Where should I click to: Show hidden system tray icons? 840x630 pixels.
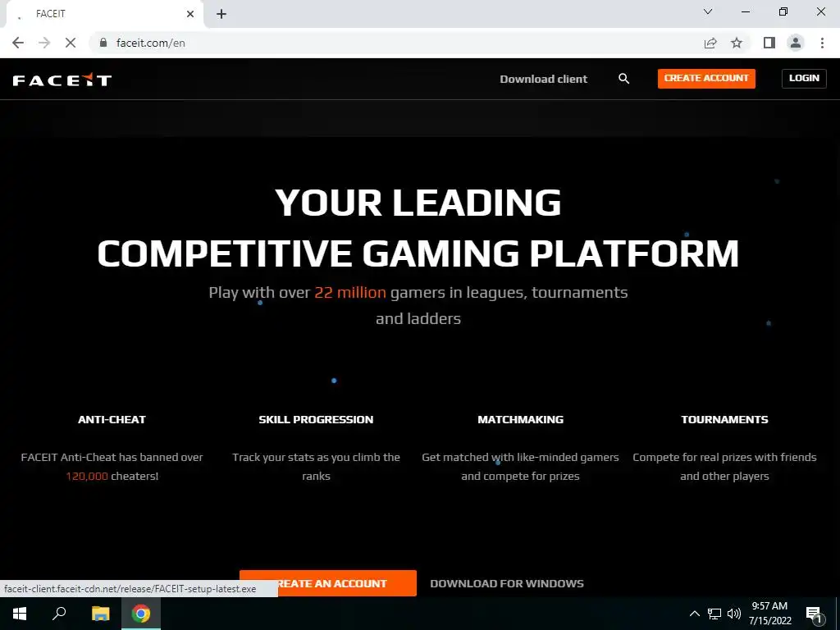(694, 614)
